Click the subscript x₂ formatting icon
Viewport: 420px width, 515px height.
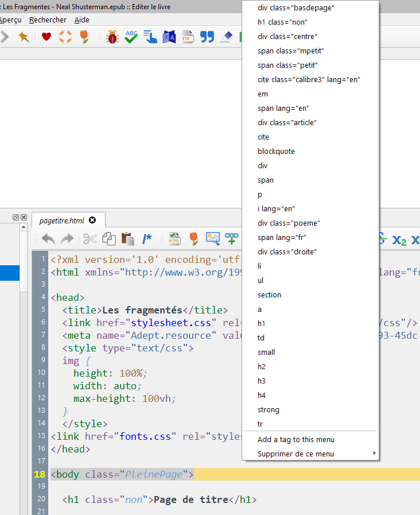click(399, 239)
